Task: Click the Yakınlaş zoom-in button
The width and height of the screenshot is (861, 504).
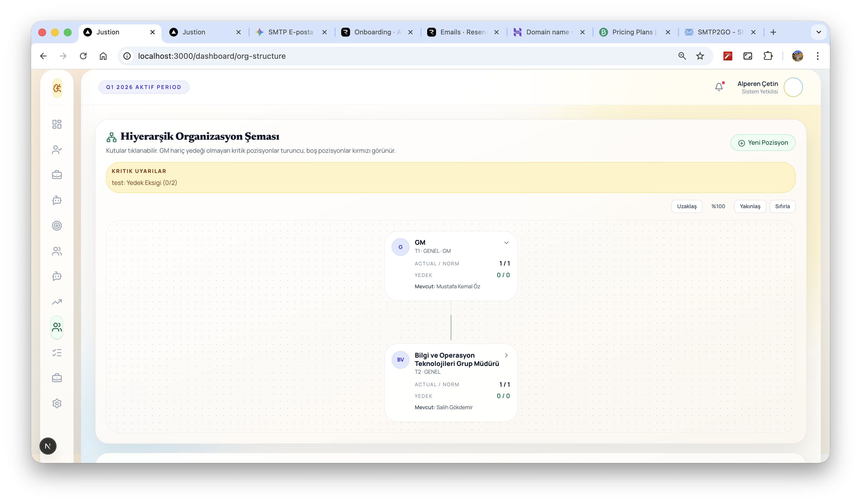Action: [749, 206]
